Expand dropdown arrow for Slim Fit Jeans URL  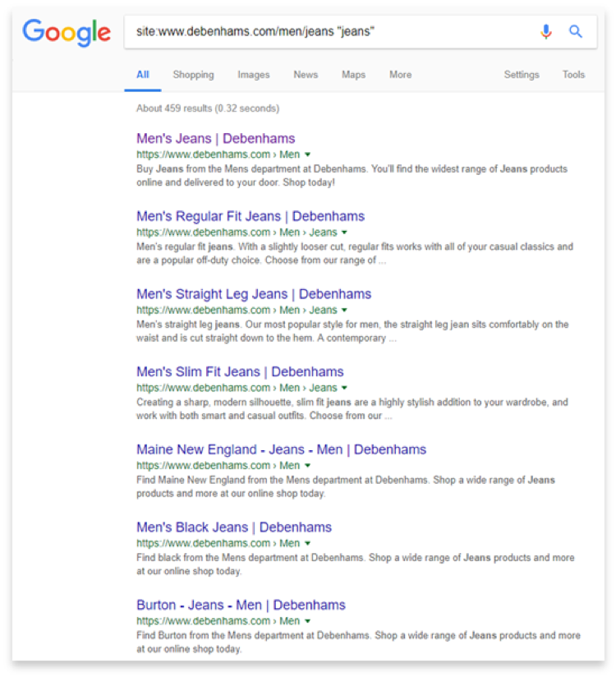tap(344, 388)
